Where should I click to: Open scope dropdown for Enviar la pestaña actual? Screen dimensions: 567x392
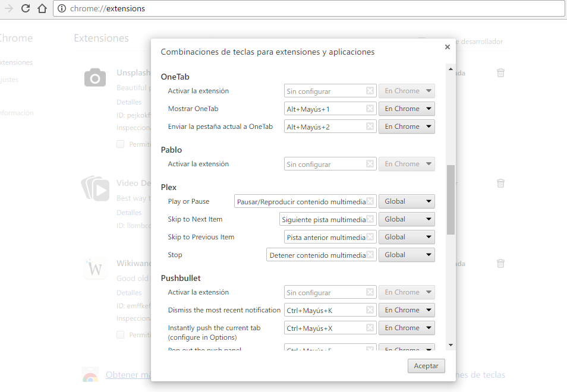point(407,127)
